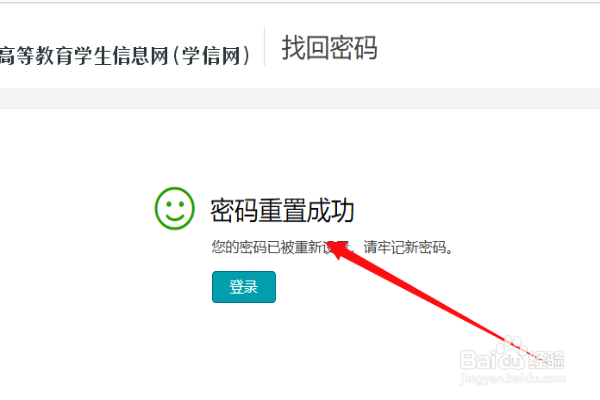This screenshot has width=600, height=400.
Task: Click the Baidu paw print watermark logo
Action: pos(511,353)
